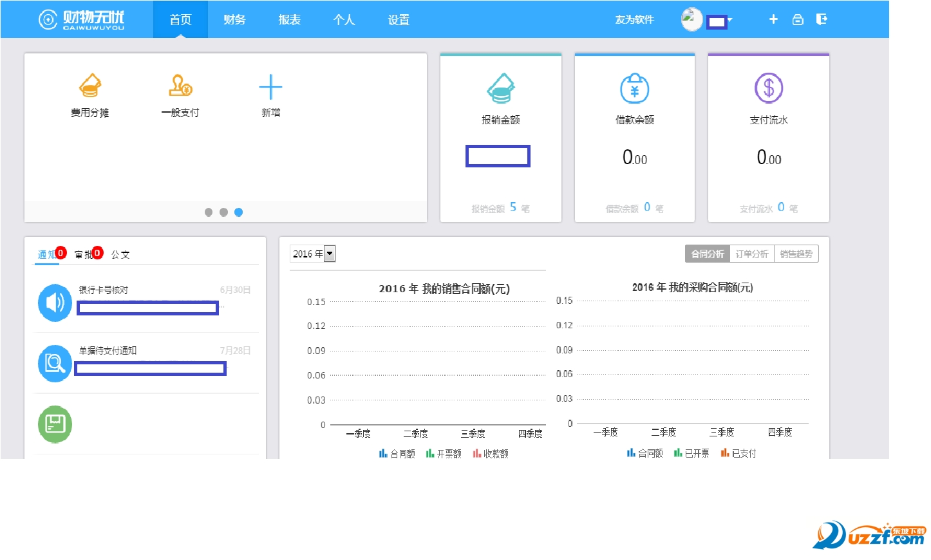Select the 合同分析 chart button
This screenshot has width=931, height=560.
point(708,254)
